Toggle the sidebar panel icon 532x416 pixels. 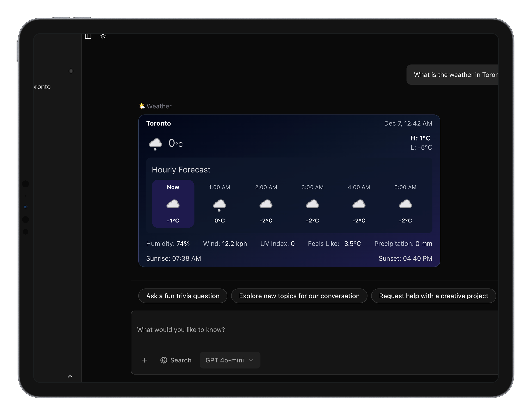click(x=88, y=36)
